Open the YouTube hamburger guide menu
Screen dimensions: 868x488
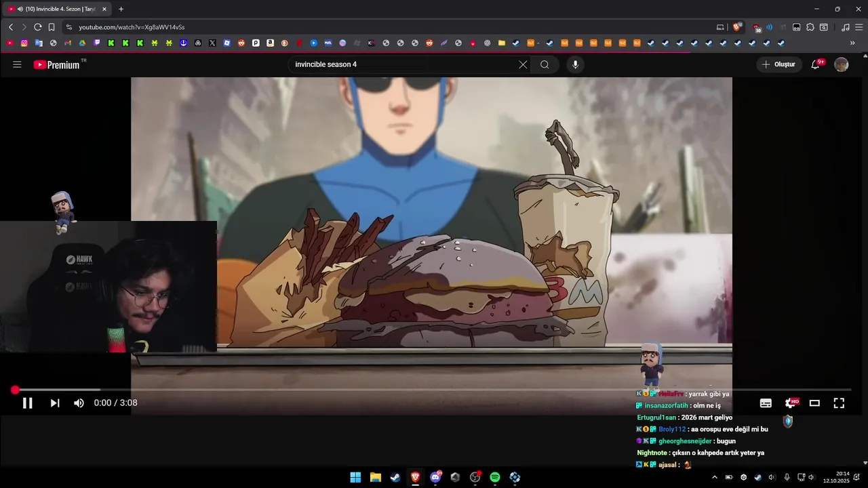click(x=17, y=64)
